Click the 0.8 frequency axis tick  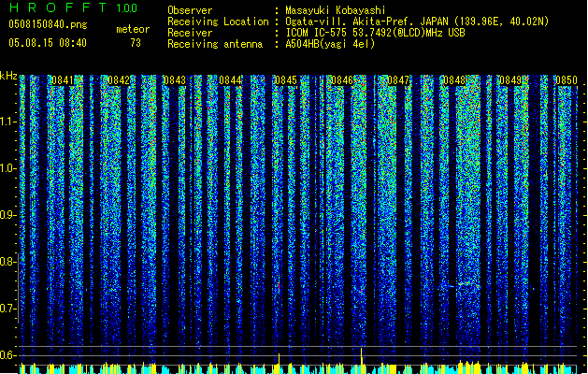click(8, 262)
